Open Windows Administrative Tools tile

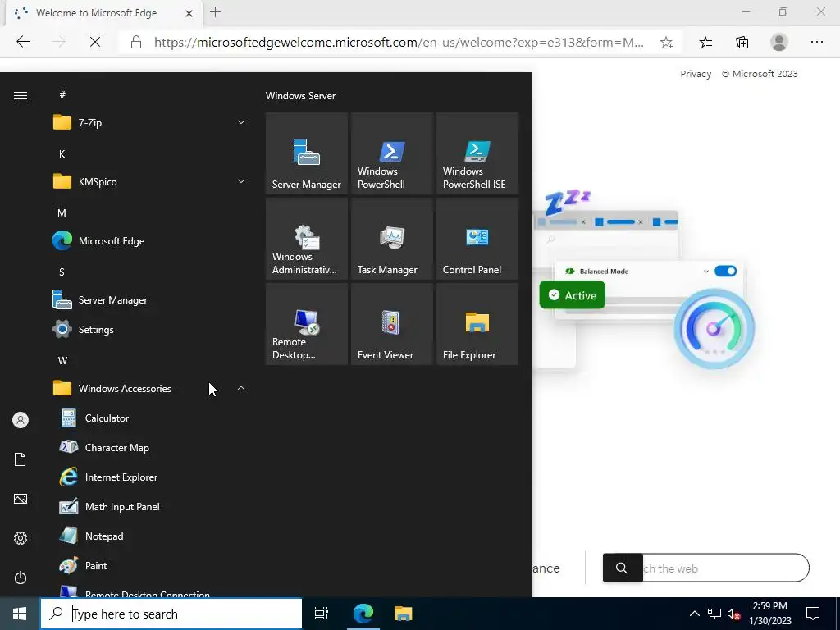tap(307, 239)
